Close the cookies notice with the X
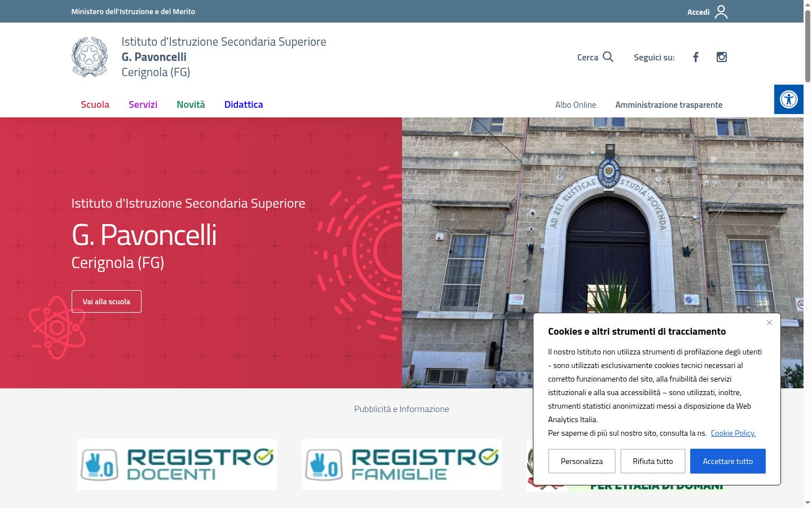 pos(769,322)
